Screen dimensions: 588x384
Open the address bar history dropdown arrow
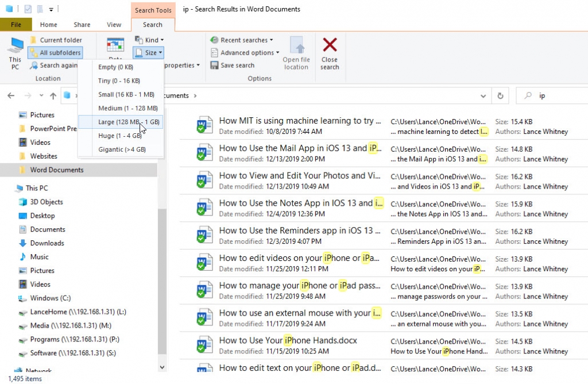[483, 95]
